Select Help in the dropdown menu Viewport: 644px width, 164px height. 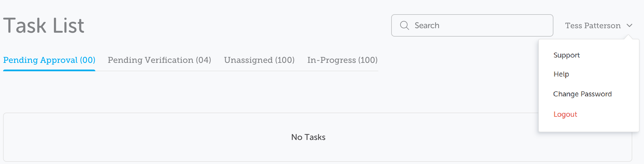point(561,74)
